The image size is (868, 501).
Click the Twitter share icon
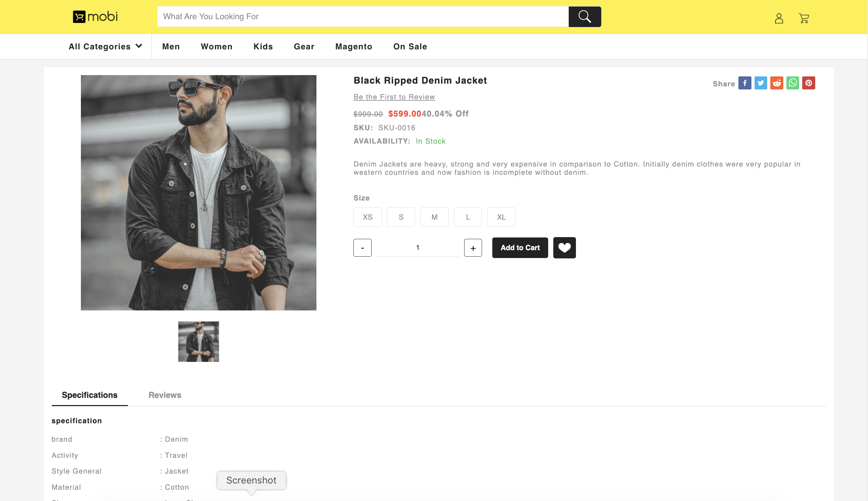pos(761,83)
